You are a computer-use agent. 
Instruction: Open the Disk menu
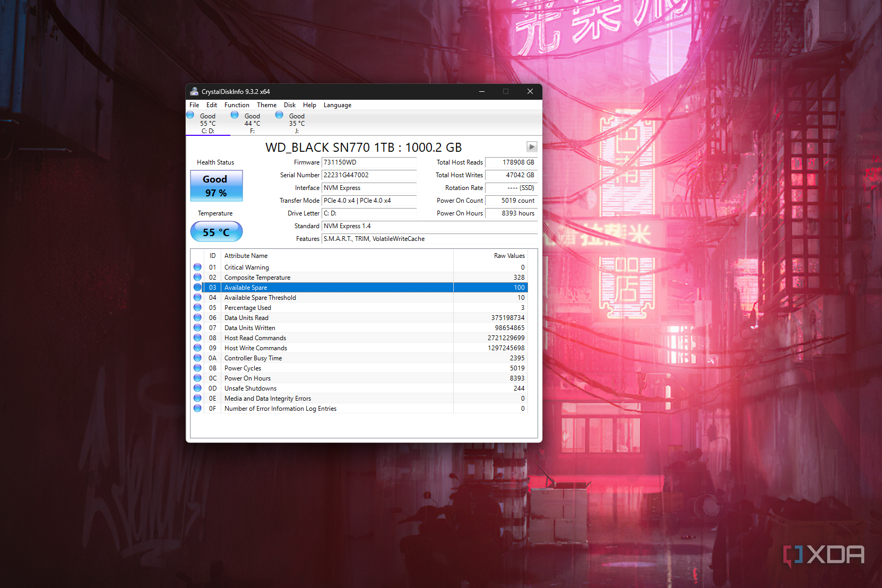(290, 105)
